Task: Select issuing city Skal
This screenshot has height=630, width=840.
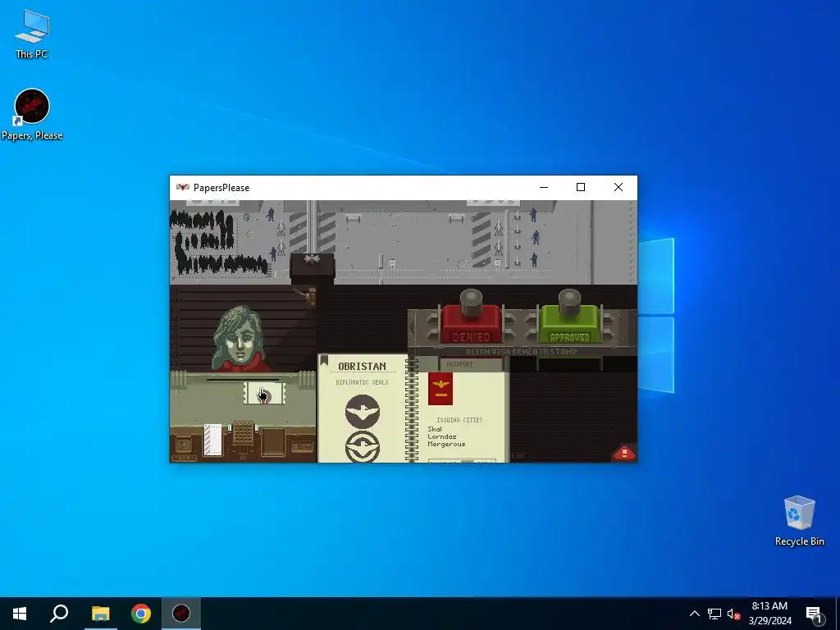Action: pos(435,429)
